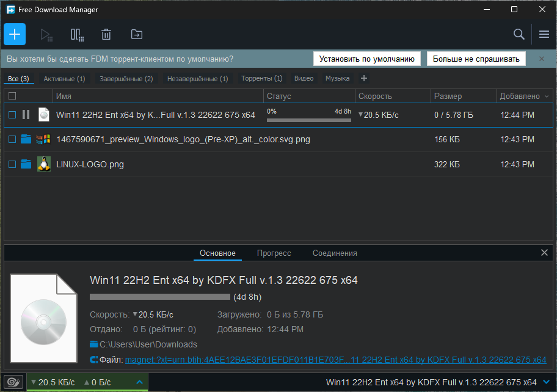Click the Добавлено column sort arrow

547,96
